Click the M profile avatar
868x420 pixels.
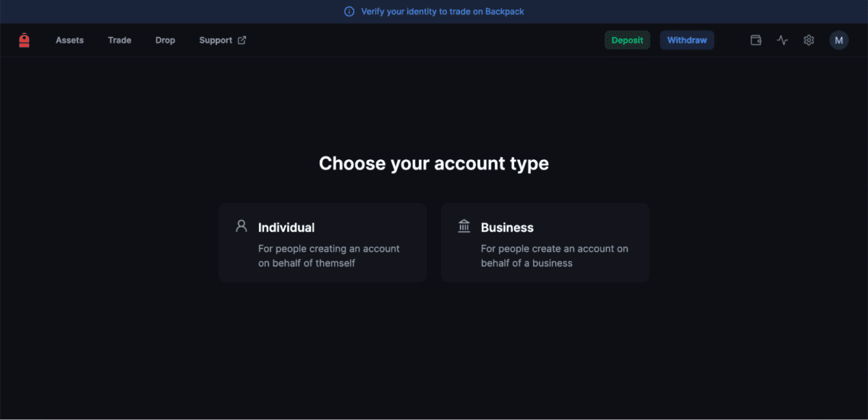click(x=839, y=41)
